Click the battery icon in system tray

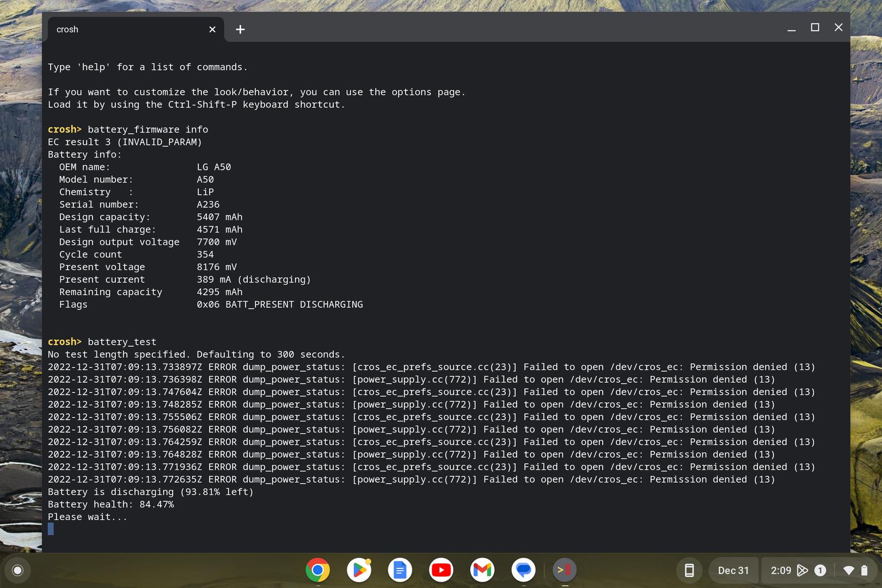(x=864, y=570)
